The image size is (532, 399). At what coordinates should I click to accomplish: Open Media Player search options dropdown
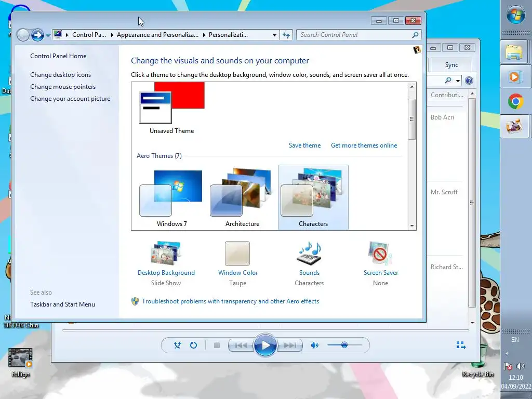pyautogui.click(x=458, y=81)
